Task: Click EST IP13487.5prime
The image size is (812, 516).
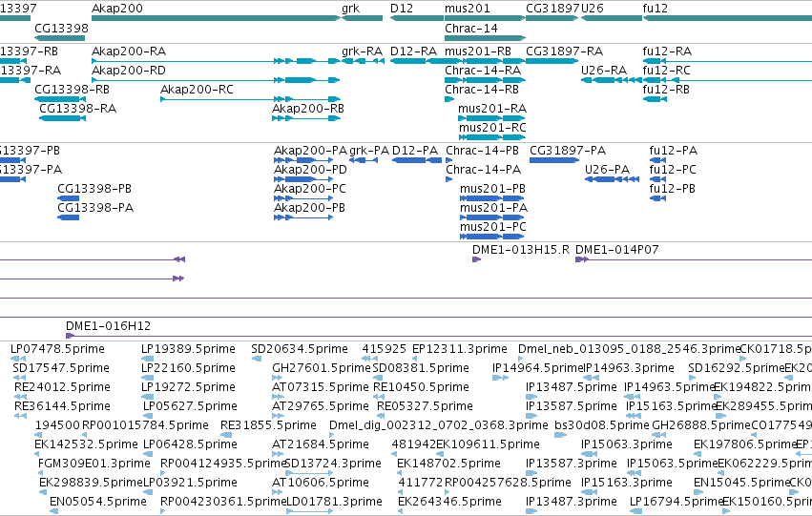Action: tap(531, 397)
